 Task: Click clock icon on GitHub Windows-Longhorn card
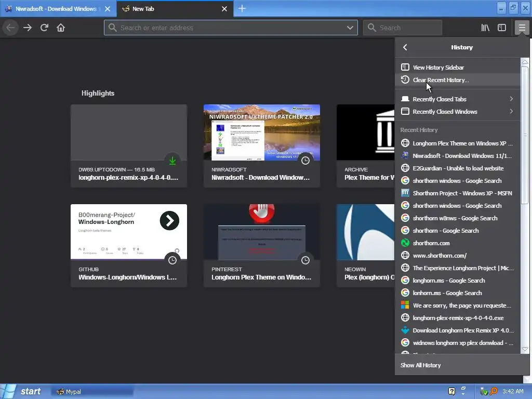click(x=172, y=260)
